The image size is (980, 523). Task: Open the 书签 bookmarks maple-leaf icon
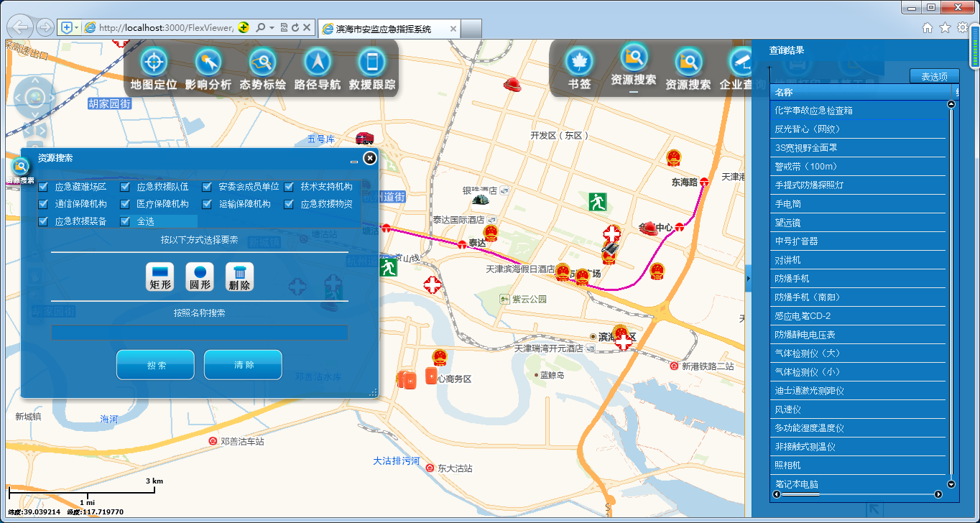(579, 62)
